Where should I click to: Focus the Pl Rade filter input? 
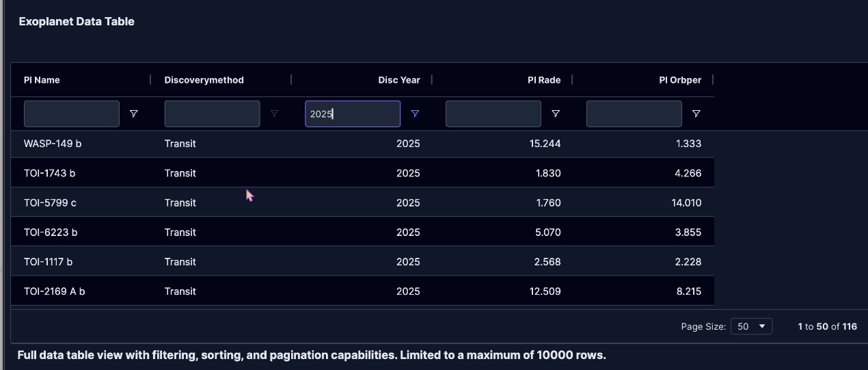[493, 114]
